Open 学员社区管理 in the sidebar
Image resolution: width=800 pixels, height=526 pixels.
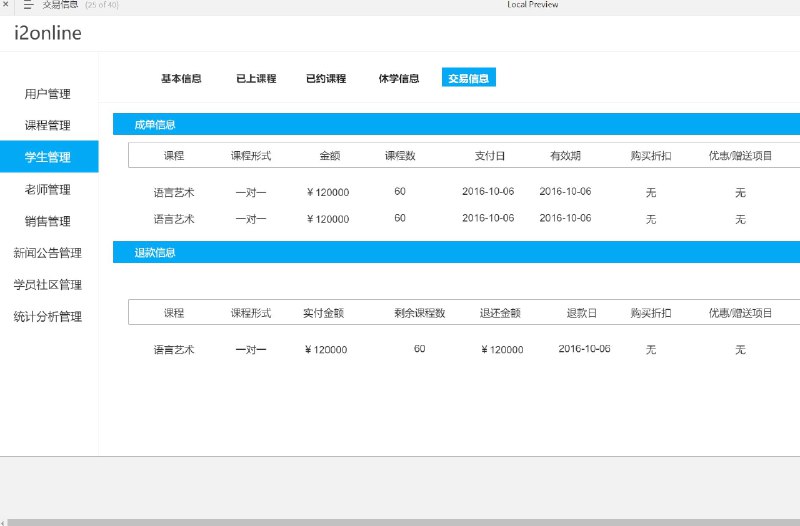(x=47, y=285)
